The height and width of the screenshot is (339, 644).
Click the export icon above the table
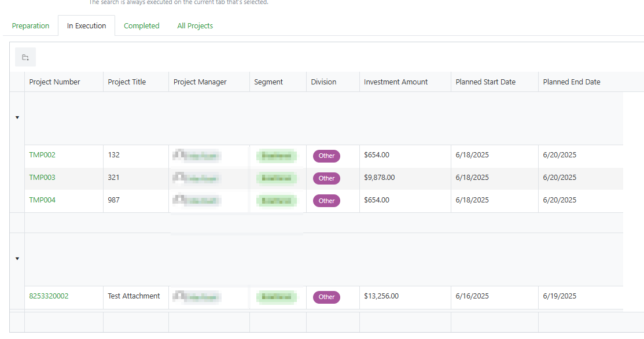click(x=25, y=57)
